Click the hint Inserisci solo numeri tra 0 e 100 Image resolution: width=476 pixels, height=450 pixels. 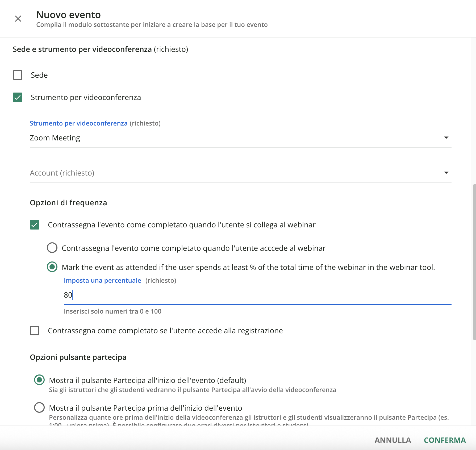click(x=112, y=311)
